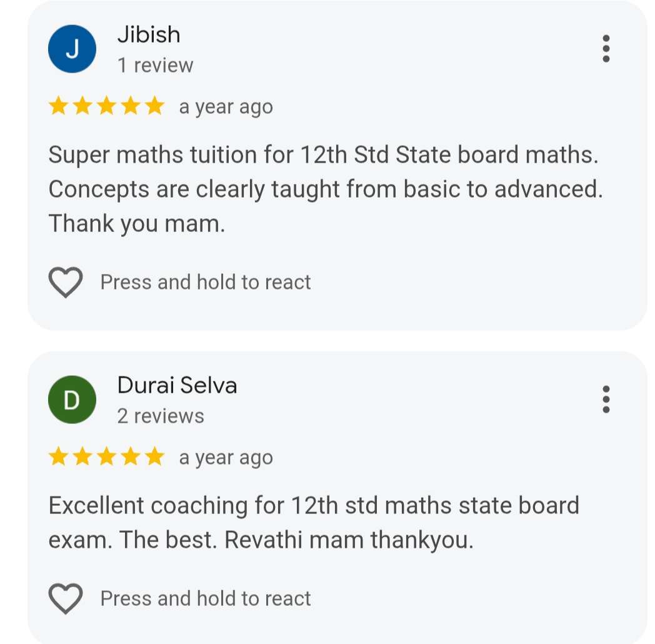The image size is (655, 644).
Task: Click Jibish's blue "J" profile avatar
Action: (x=72, y=49)
